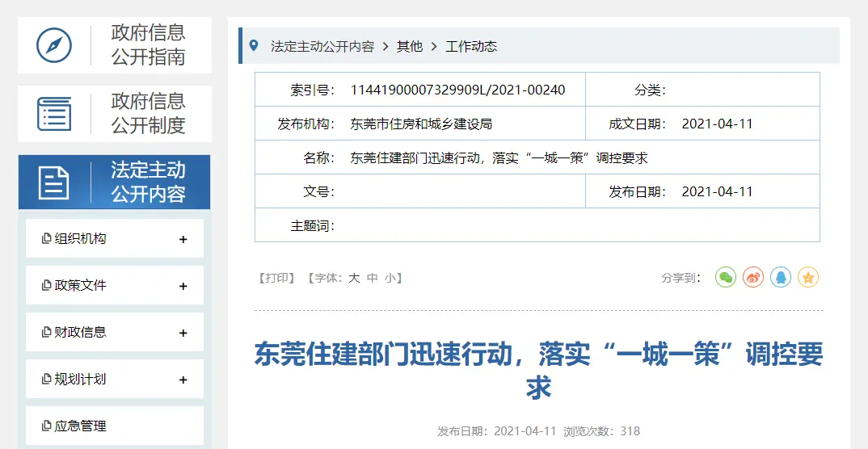
Task: Share to QQ via blue penguin icon
Action: (x=781, y=277)
